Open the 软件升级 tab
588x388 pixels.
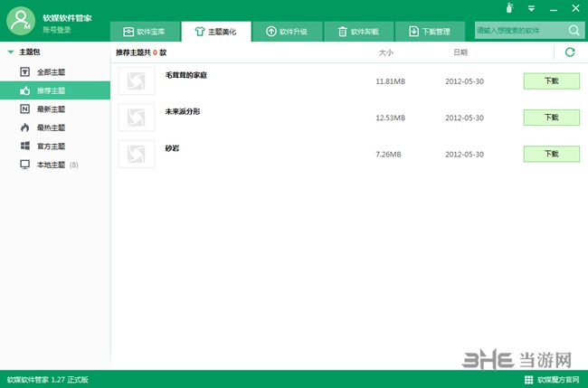pyautogui.click(x=288, y=32)
